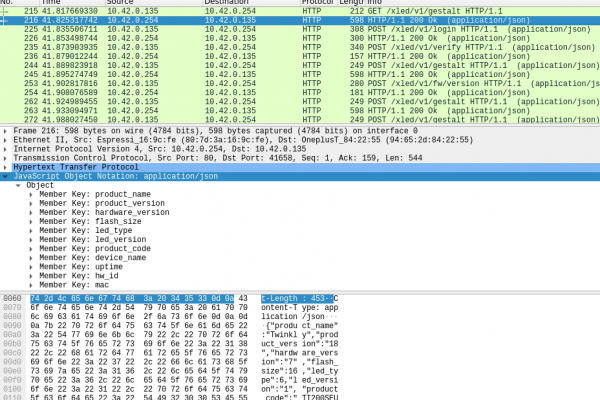Sort packets by Protocol column header
Screen dimensions: 600x400
point(319,2)
